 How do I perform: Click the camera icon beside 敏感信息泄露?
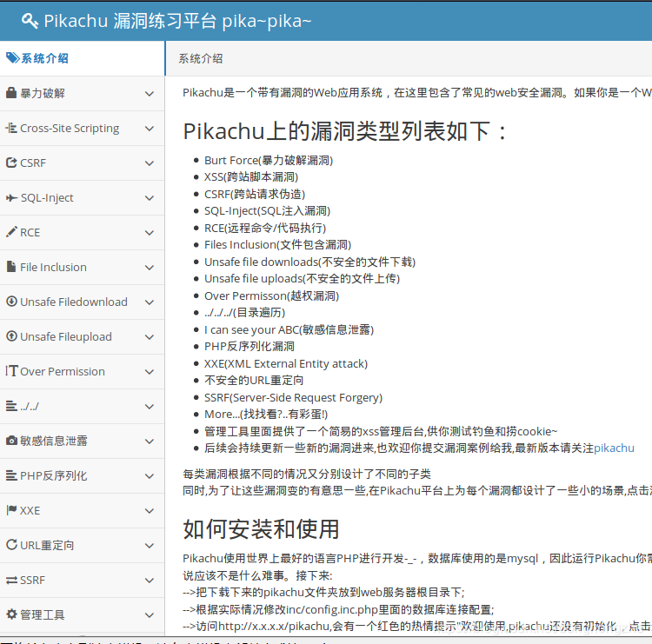point(11,441)
